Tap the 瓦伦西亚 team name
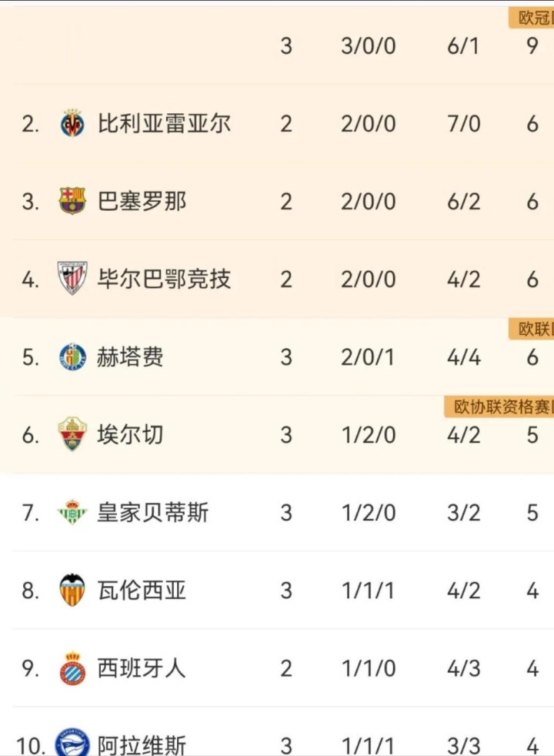 click(x=142, y=590)
